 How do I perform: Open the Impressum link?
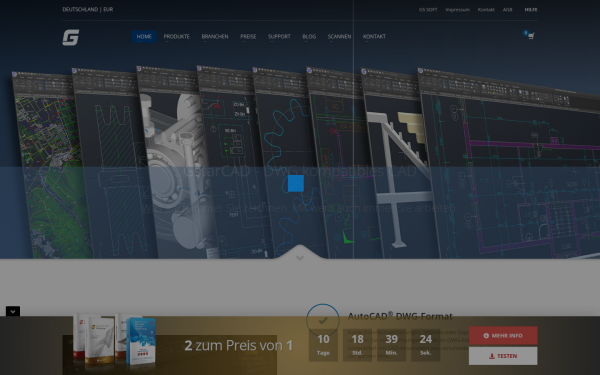pos(457,10)
